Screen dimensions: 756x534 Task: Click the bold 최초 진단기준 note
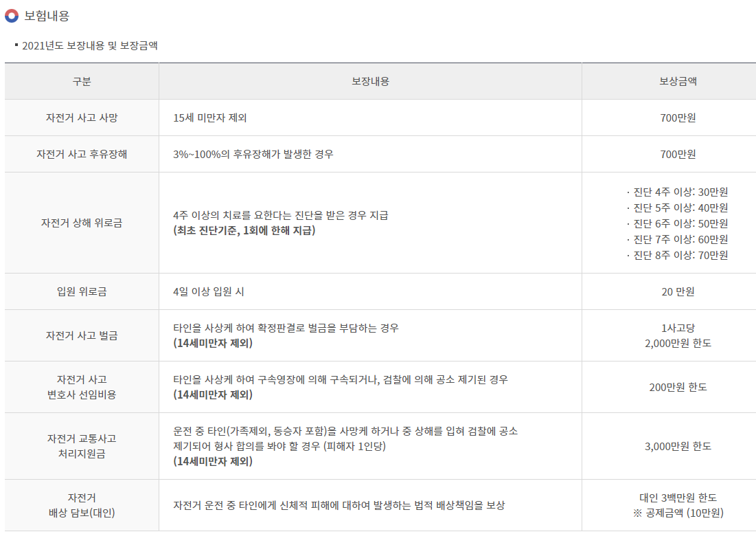(244, 231)
